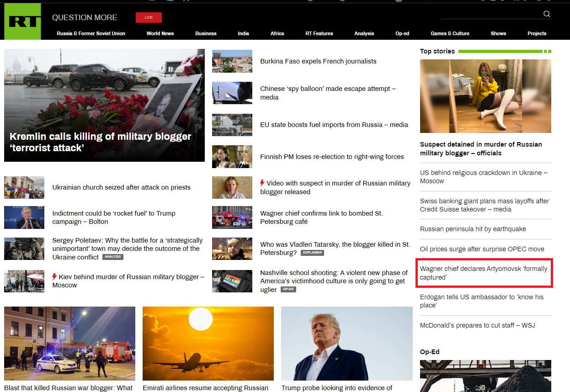Open Russian peninsula hit by earthquake

pos(473,229)
